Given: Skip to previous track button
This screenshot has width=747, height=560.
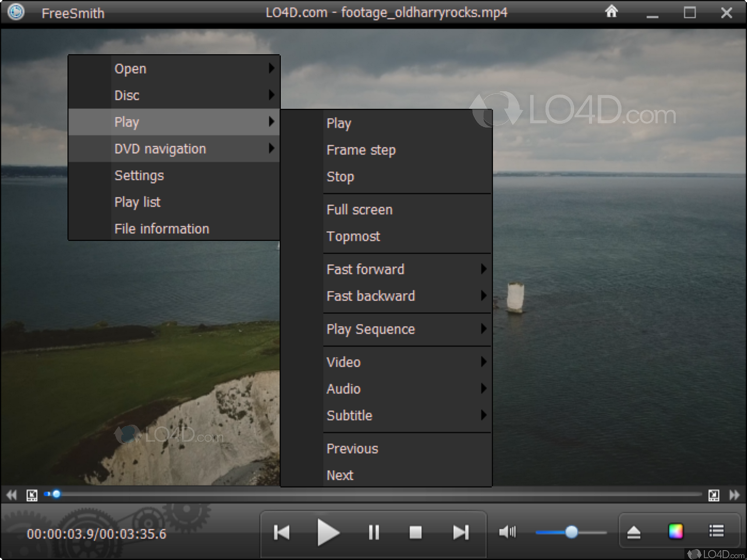Looking at the screenshot, I should (282, 532).
